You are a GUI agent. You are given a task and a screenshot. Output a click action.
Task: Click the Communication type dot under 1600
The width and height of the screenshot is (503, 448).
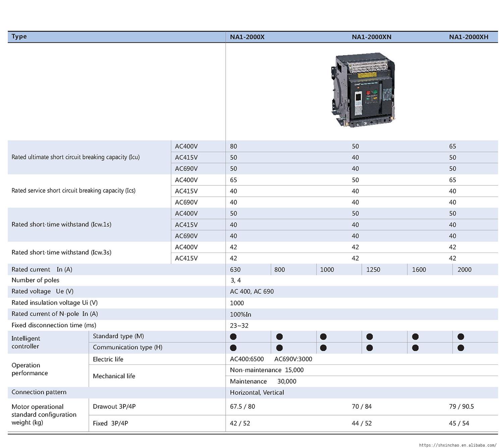pos(415,348)
